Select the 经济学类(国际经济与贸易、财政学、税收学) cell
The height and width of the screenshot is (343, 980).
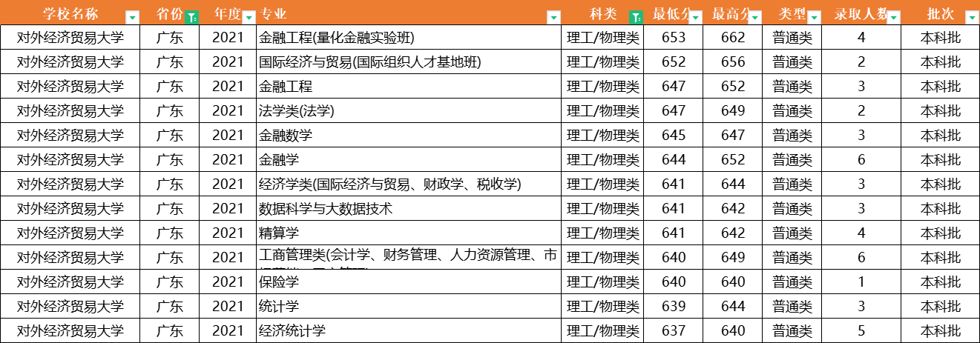[x=409, y=184]
